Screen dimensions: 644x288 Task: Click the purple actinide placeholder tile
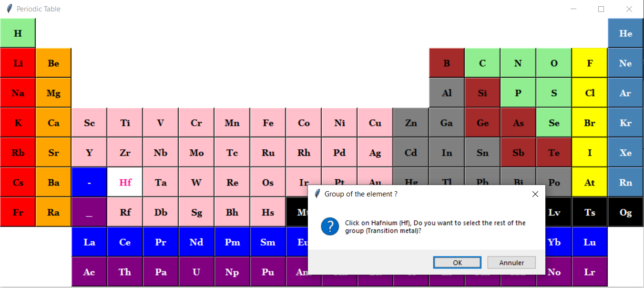click(89, 213)
